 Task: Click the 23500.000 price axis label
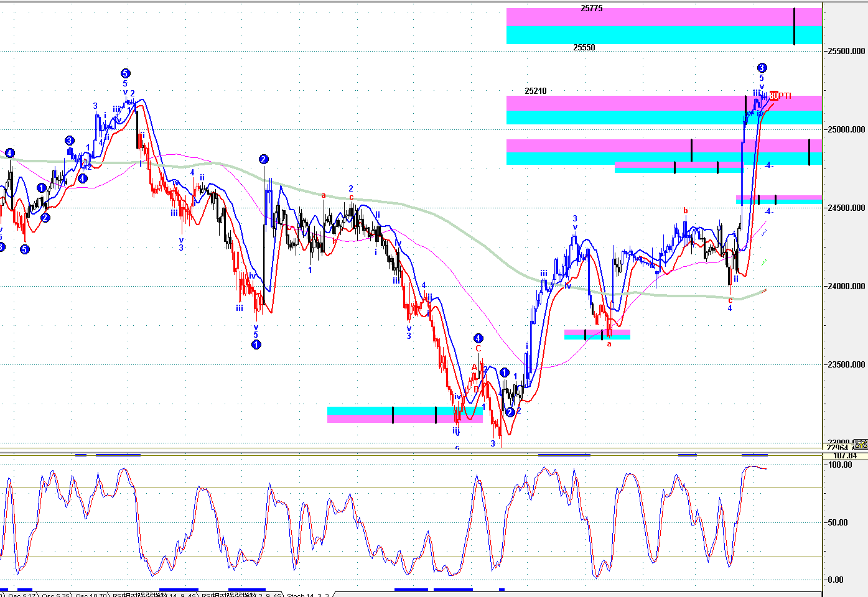click(x=846, y=364)
